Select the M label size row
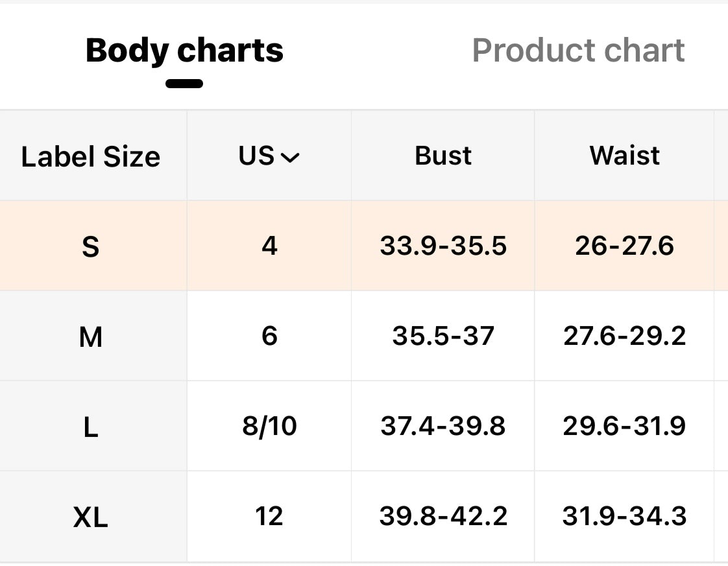The width and height of the screenshot is (728, 566). (x=91, y=336)
